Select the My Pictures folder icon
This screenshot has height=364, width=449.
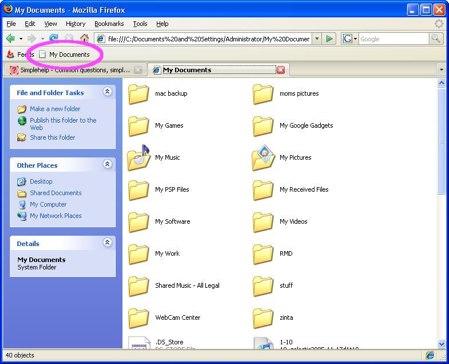pyautogui.click(x=263, y=157)
